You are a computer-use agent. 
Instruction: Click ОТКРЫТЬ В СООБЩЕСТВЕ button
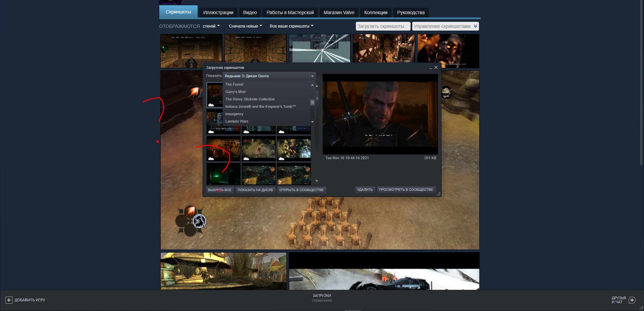302,190
